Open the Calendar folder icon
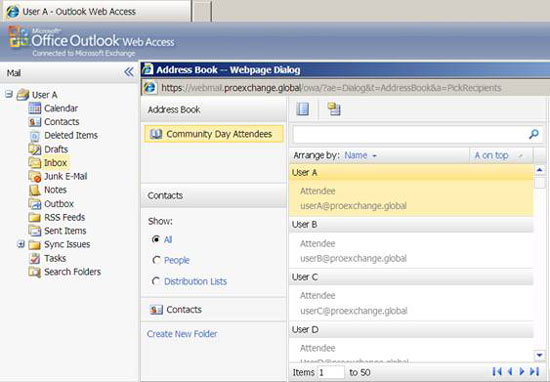This screenshot has width=550, height=382. coord(34,108)
